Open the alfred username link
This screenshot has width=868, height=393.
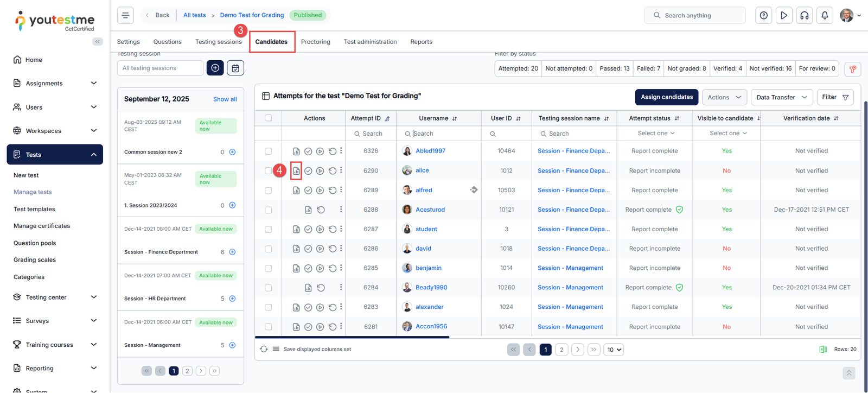coord(424,191)
